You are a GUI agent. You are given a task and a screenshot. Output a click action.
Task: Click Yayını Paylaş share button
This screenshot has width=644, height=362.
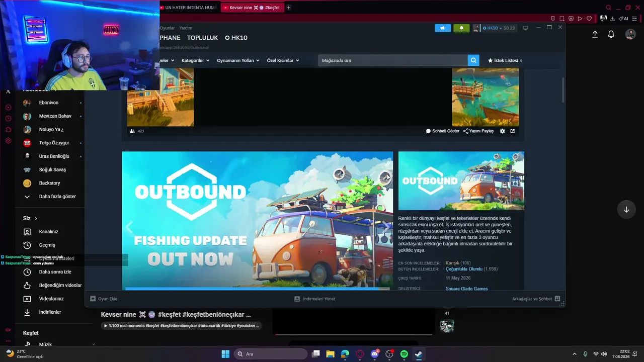478,131
